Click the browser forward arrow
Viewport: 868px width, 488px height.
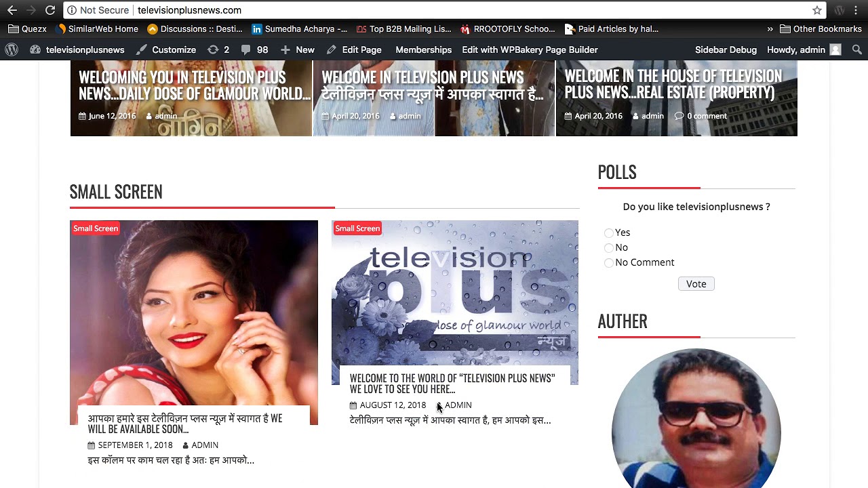(x=31, y=10)
